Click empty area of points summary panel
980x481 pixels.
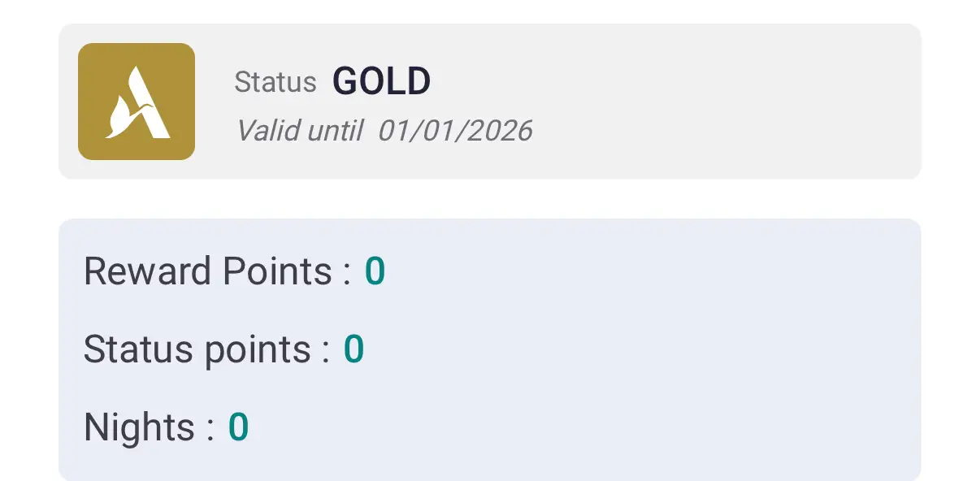tap(650, 349)
